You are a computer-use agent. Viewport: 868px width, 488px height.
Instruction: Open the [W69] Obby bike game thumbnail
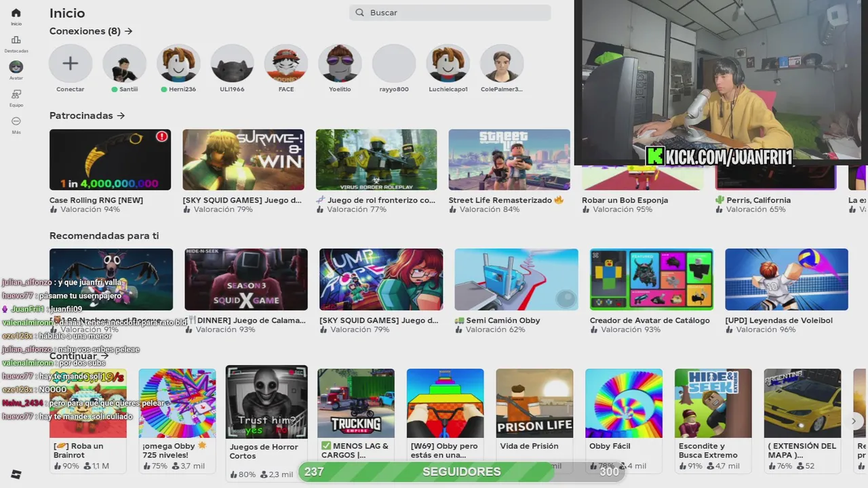point(446,403)
